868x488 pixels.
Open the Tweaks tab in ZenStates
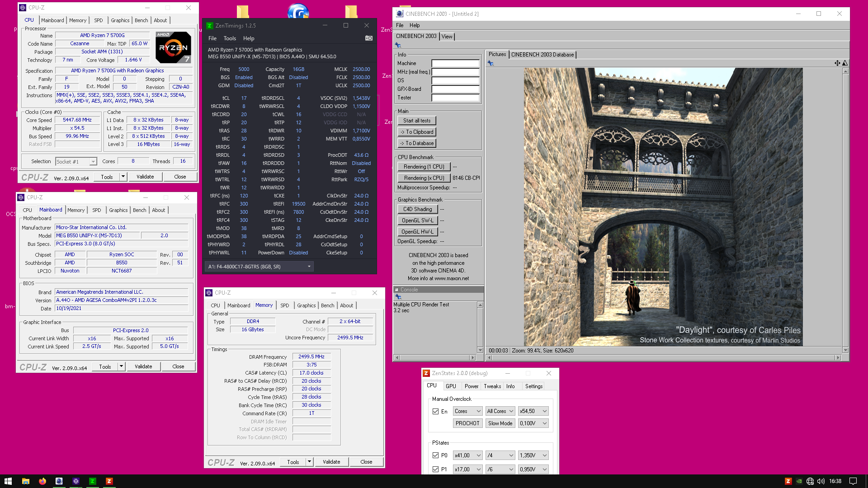[x=492, y=386]
